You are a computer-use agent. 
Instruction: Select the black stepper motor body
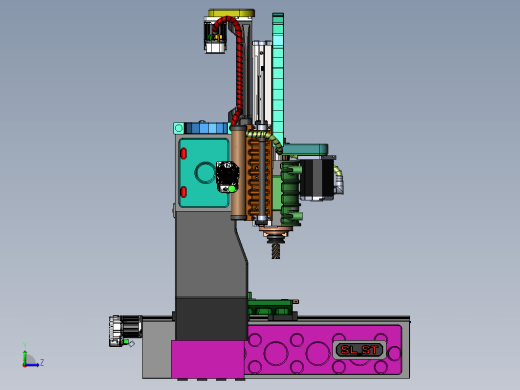317,178
